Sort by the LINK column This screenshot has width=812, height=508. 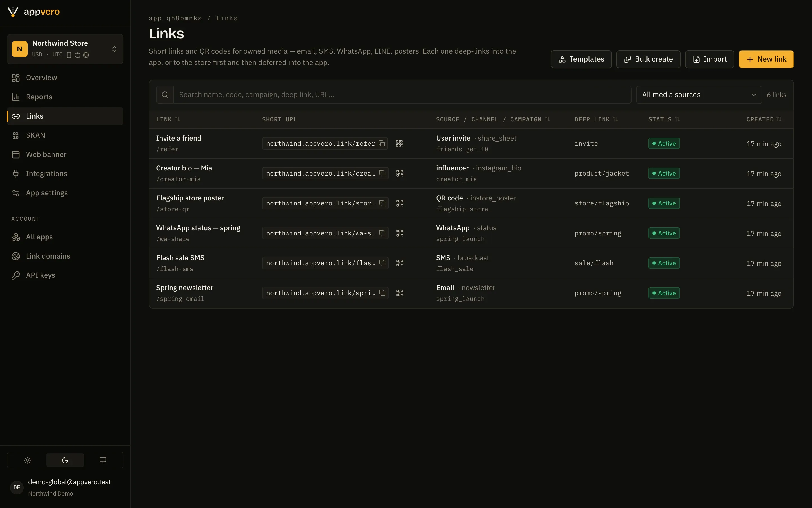tap(168, 119)
